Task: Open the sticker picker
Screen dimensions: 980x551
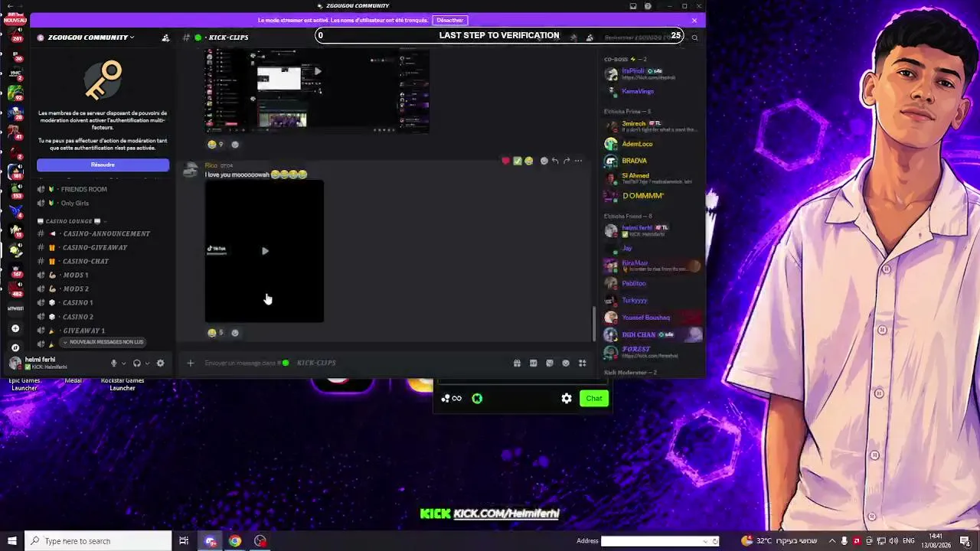Action: [550, 363]
